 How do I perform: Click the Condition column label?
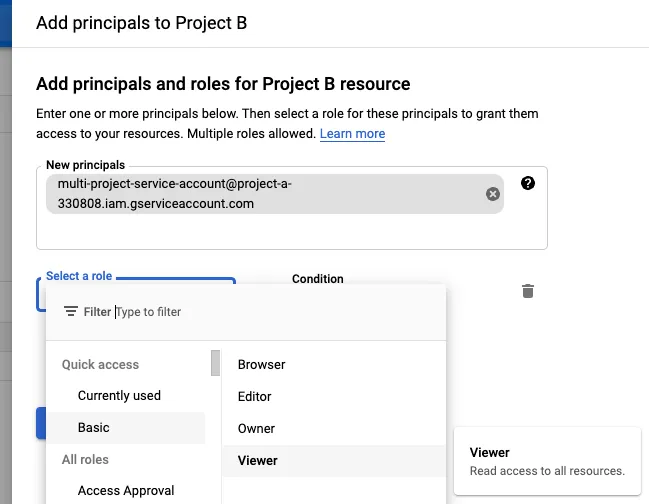317,279
